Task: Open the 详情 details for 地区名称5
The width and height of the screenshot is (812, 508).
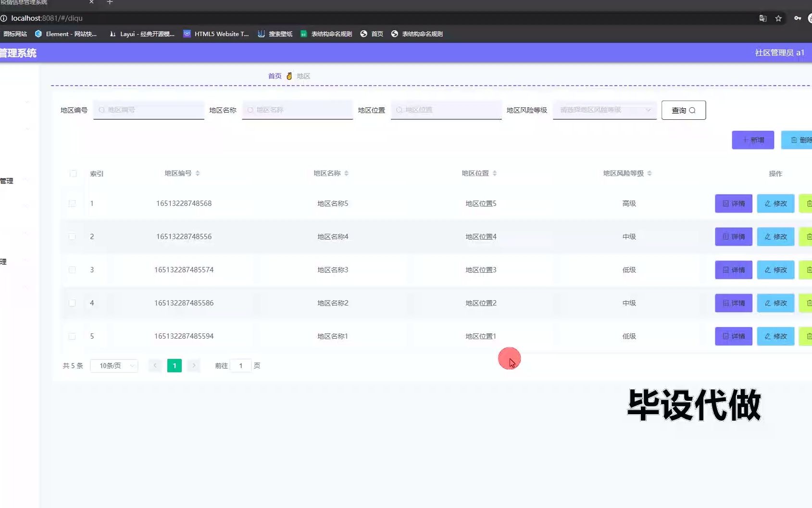Action: tap(733, 203)
